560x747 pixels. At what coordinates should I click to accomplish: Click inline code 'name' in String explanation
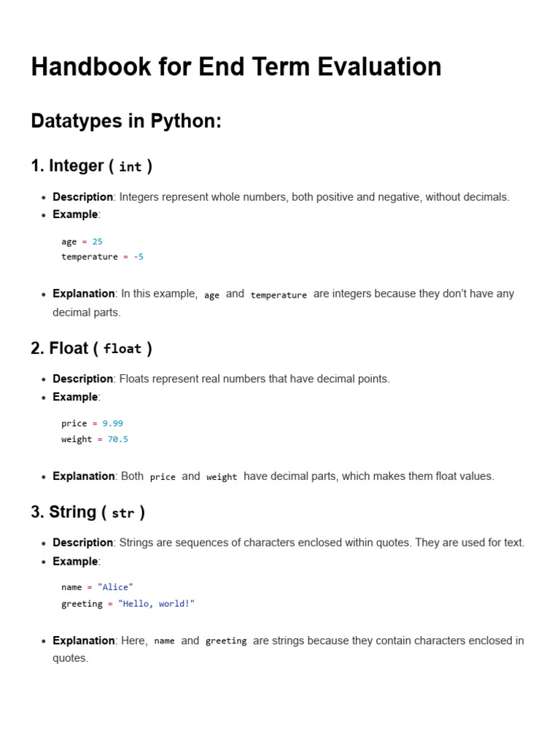[x=164, y=641]
